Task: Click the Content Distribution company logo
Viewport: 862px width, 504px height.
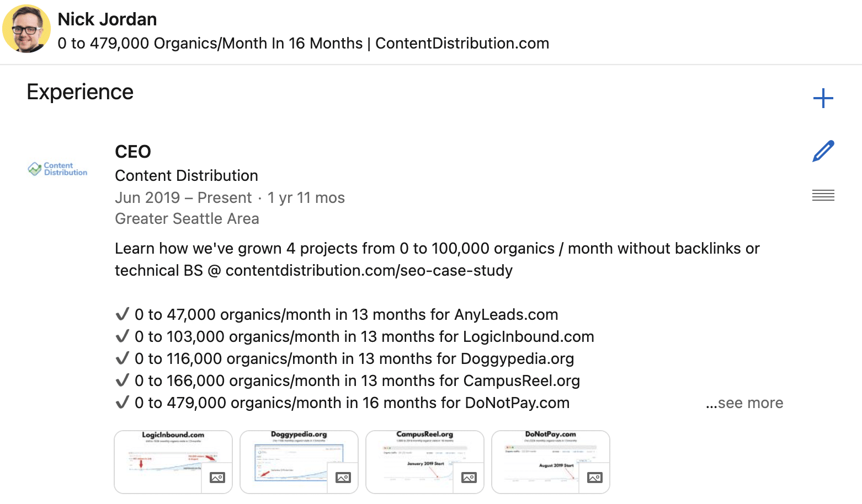Action: click(x=57, y=169)
